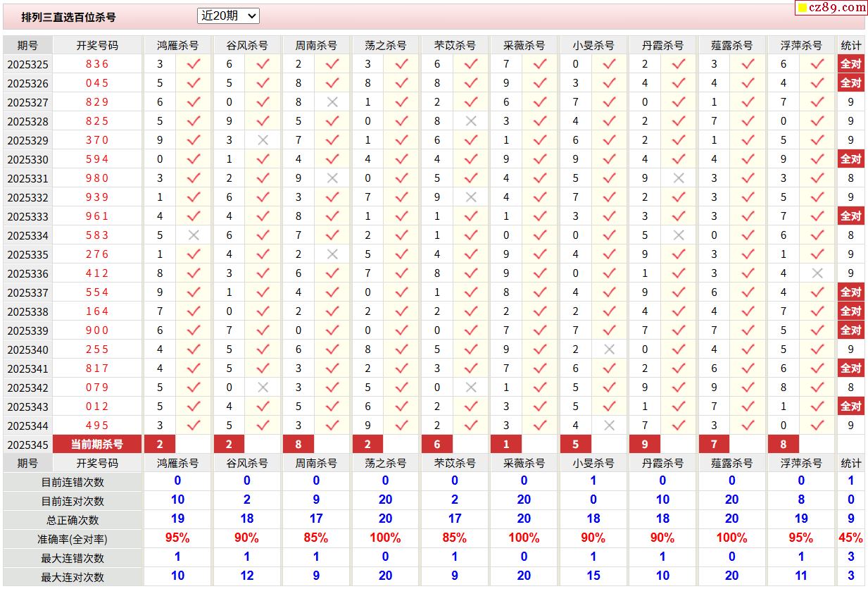The width and height of the screenshot is (868, 589).
Task: Click the red checkmark for 荡之杀号 in row 2025330
Action: click(x=401, y=159)
